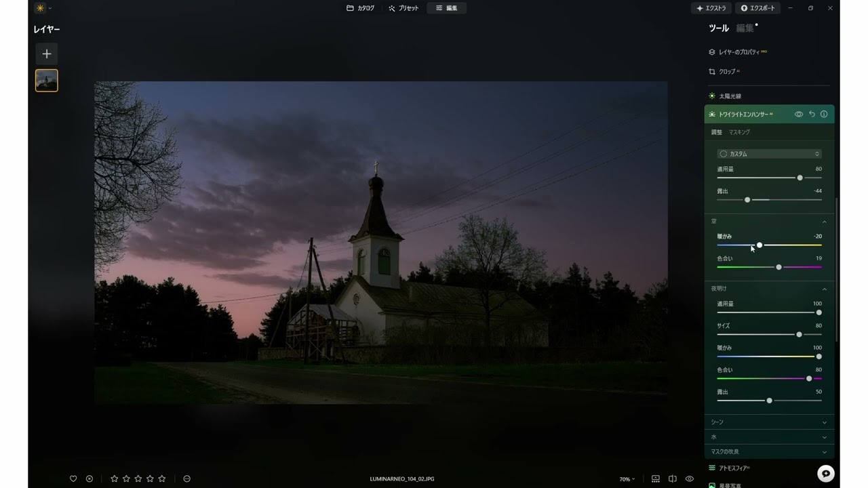Reset Twilight Enhancer with the undo arrow
The width and height of the screenshot is (868, 488).
tap(812, 114)
